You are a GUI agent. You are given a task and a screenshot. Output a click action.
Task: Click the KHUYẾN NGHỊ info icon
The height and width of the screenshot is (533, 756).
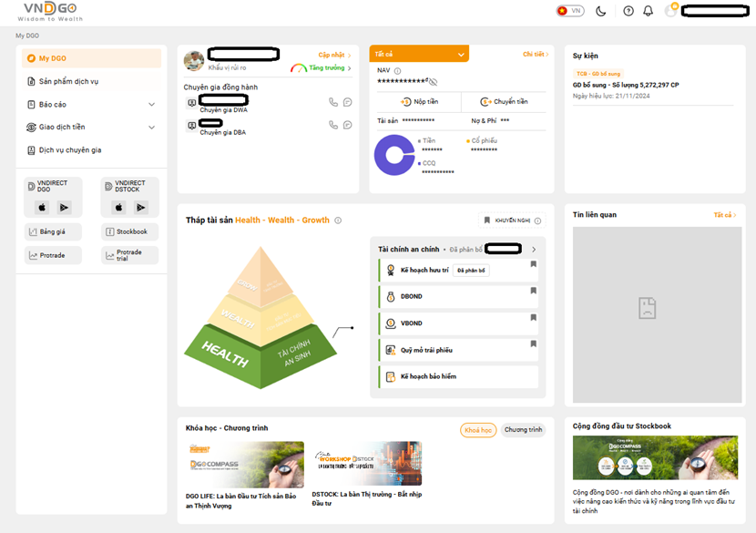coord(537,220)
